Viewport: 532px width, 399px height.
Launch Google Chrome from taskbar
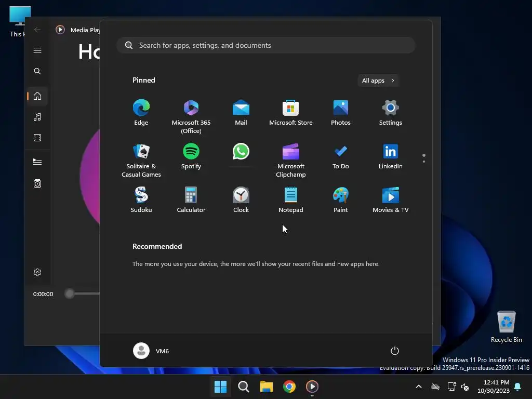[289, 387]
